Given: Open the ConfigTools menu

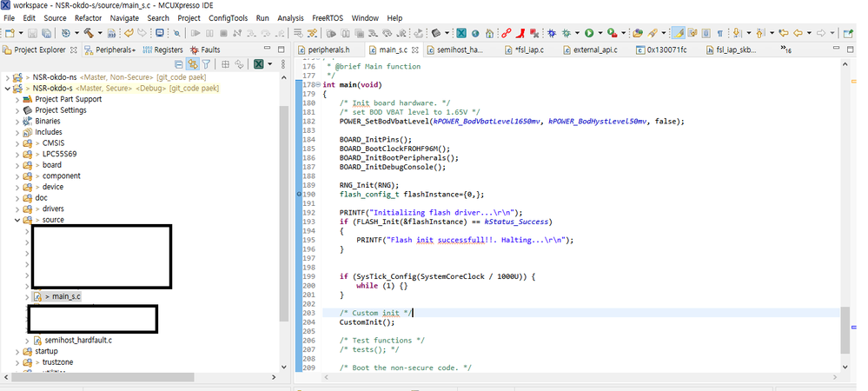Looking at the screenshot, I should point(228,17).
